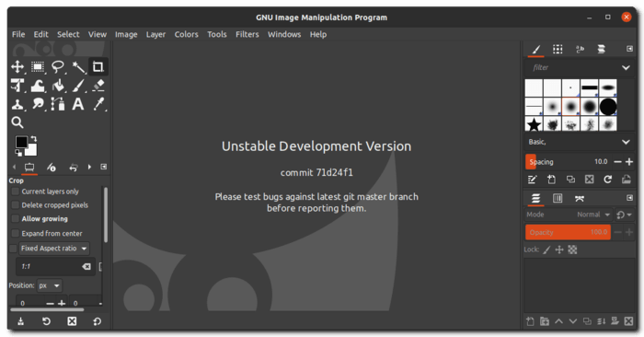Switch to the Channels tab
Screen dimensions: 644x337
tap(558, 199)
